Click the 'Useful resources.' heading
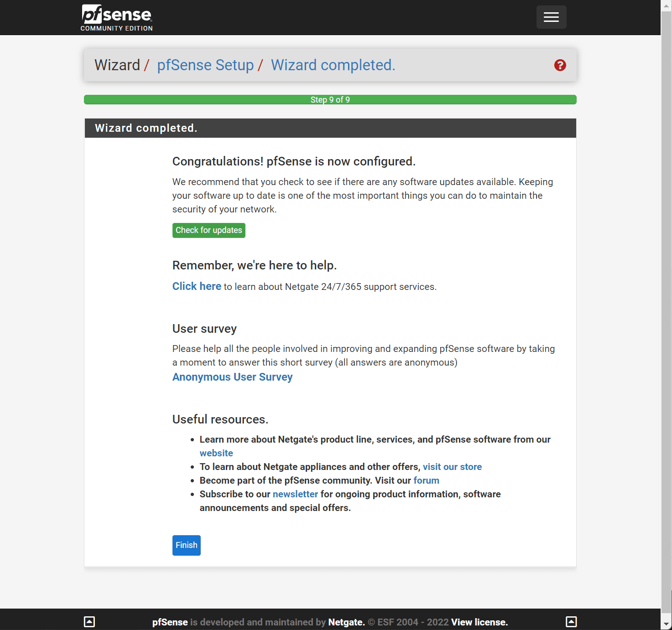This screenshot has width=672, height=630. (x=220, y=419)
